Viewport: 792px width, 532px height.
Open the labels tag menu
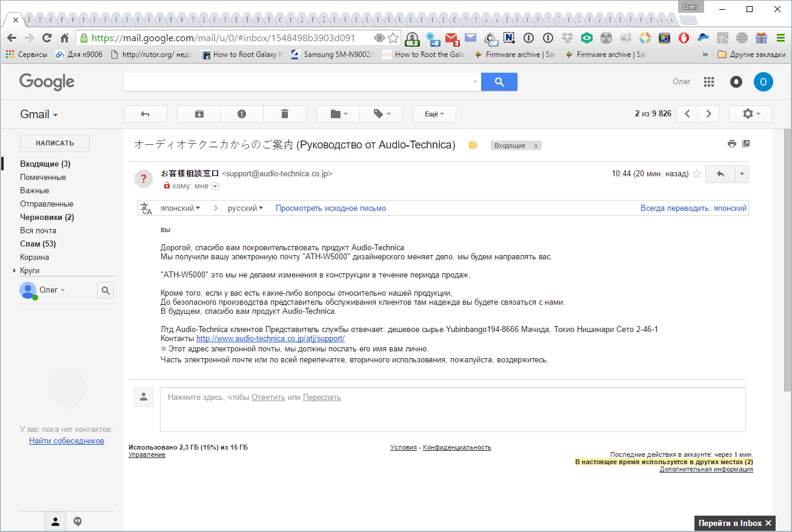(381, 114)
